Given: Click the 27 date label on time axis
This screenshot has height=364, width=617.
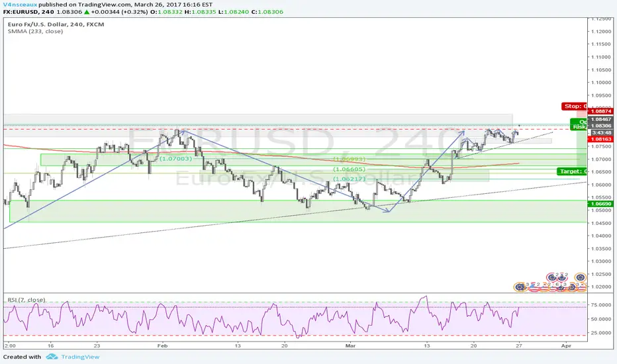Looking at the screenshot, I should (519, 346).
